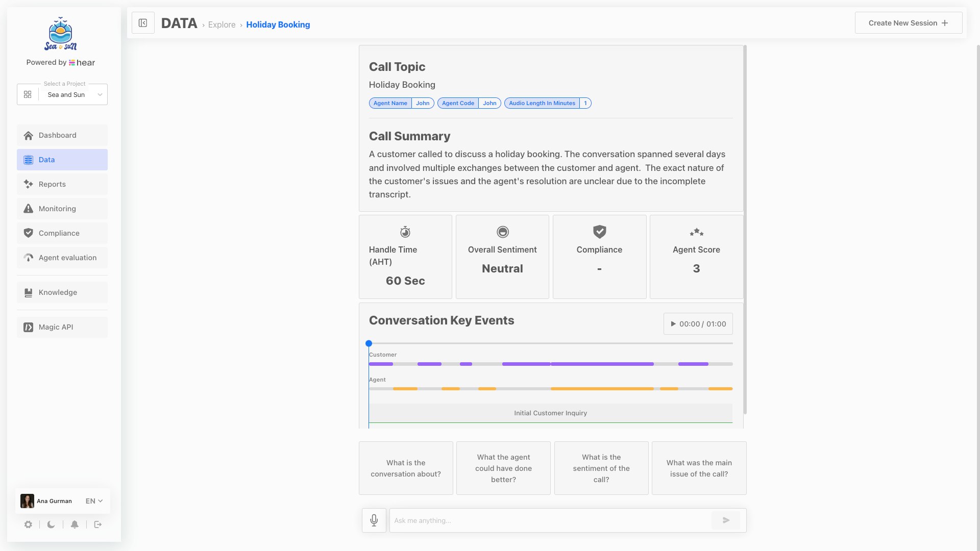Navigate to the Explore breadcrumb
The image size is (980, 551).
[x=222, y=24]
